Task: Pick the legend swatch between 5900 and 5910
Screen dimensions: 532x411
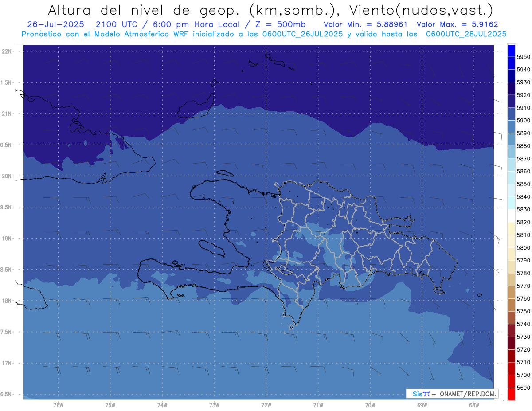Action: click(x=511, y=114)
